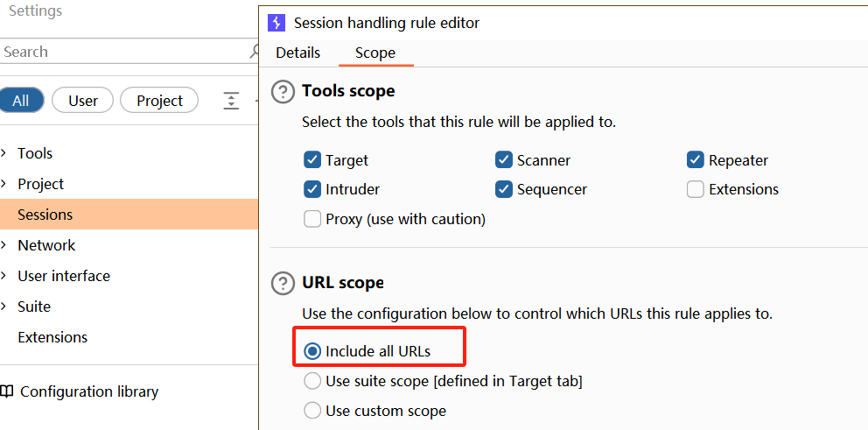Uncheck the Target tool checkbox
The width and height of the screenshot is (868, 430).
click(x=312, y=160)
